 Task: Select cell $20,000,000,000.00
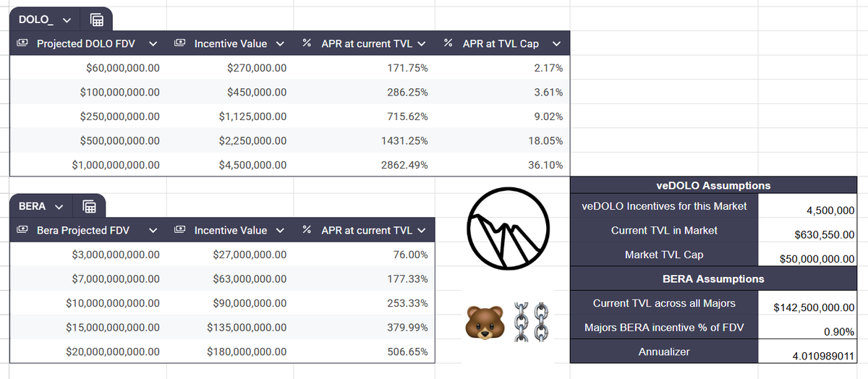tap(88, 352)
